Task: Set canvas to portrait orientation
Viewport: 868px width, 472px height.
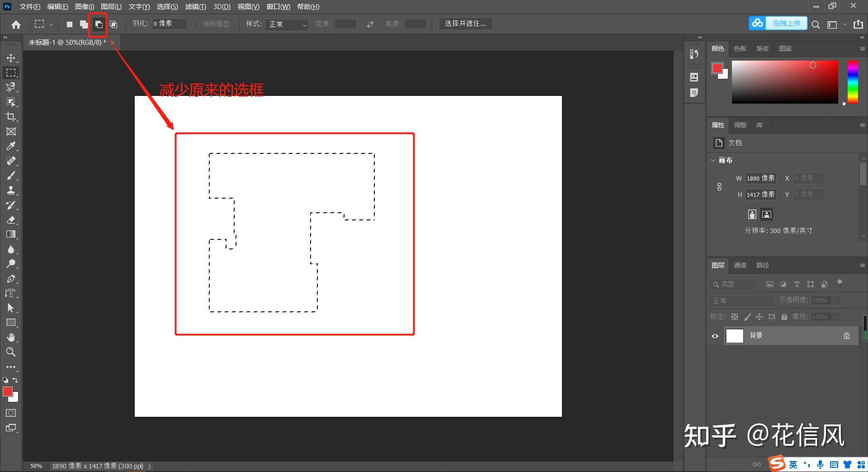Action: 752,214
